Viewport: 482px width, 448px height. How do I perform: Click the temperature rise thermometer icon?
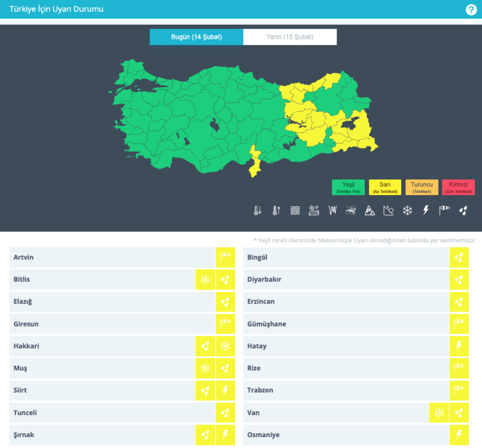(x=276, y=210)
